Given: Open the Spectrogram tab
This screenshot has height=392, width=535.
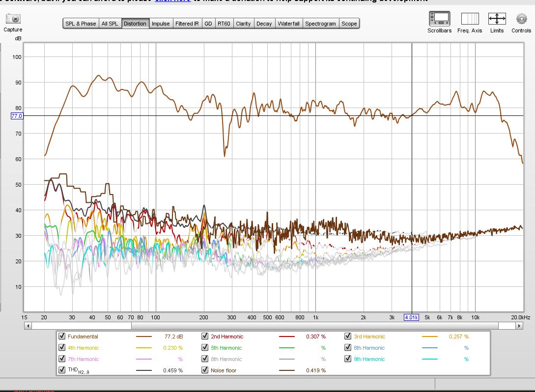Looking at the screenshot, I should pos(320,24).
